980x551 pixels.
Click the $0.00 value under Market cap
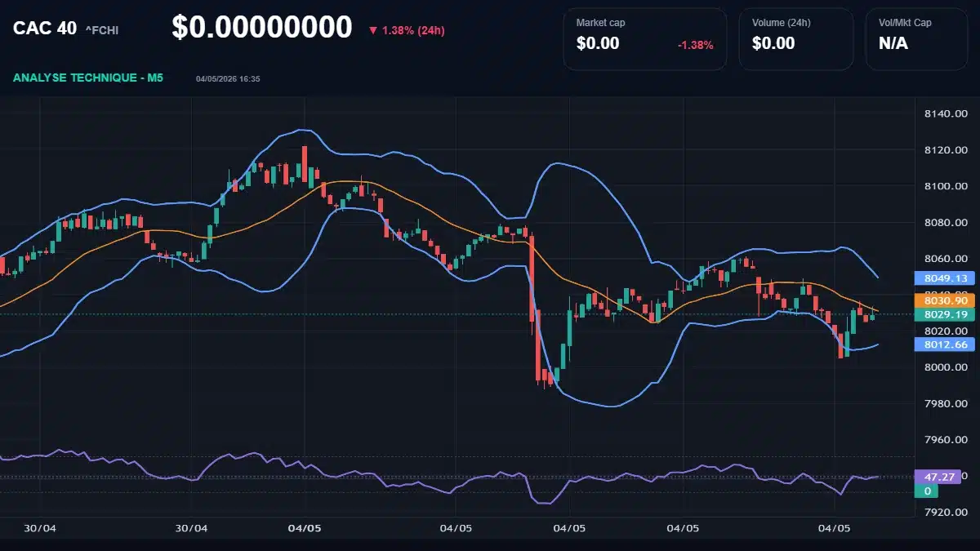[598, 44]
